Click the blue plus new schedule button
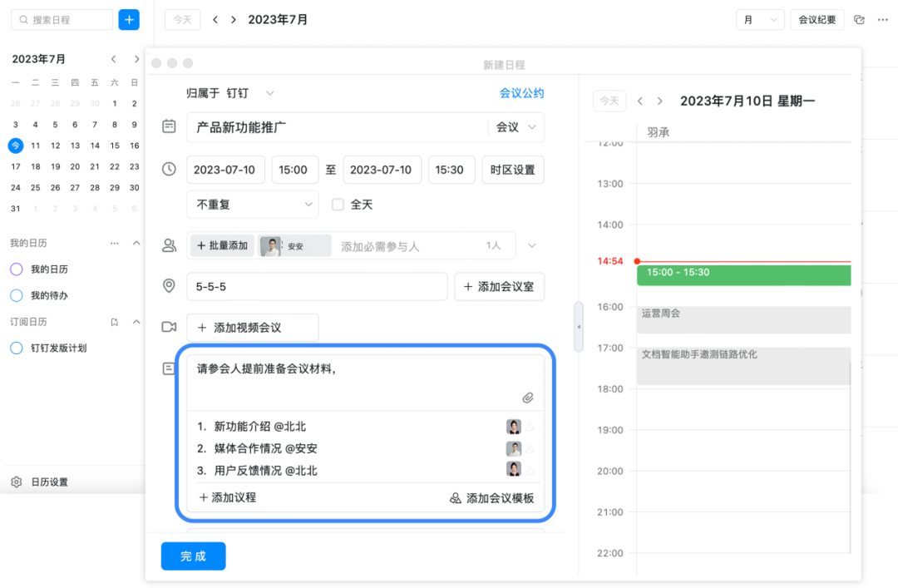Screen dimensions: 898x588 tap(129, 20)
